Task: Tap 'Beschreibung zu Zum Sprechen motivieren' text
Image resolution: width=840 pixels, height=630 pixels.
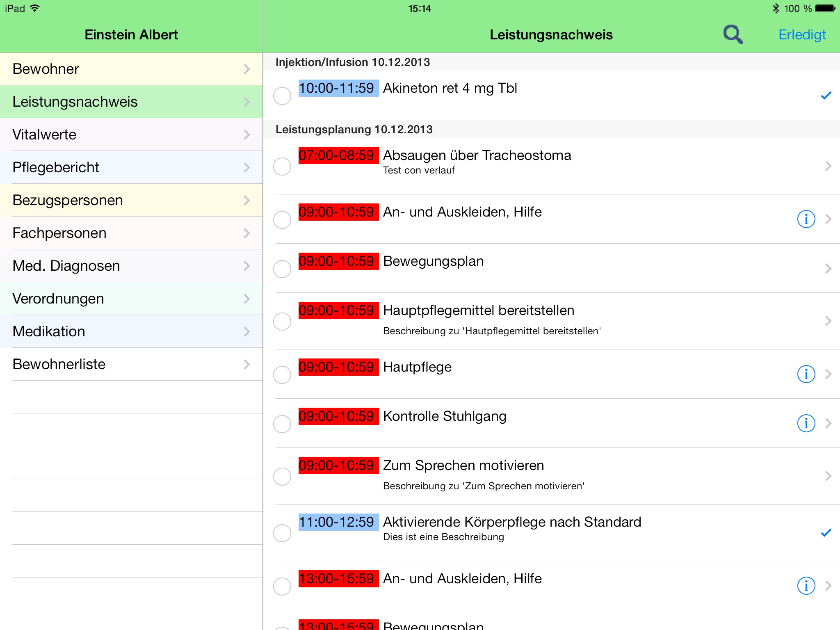Action: point(484,486)
